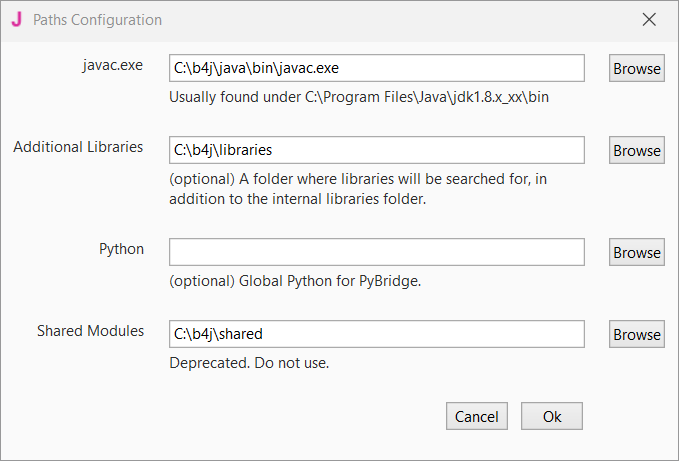Click the javac.exe label
The width and height of the screenshot is (679, 461).
pos(113,65)
